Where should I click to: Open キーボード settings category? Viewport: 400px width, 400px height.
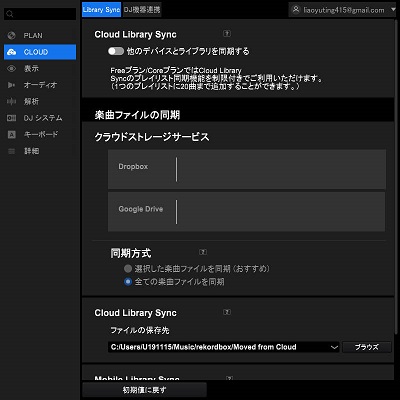pos(40,134)
